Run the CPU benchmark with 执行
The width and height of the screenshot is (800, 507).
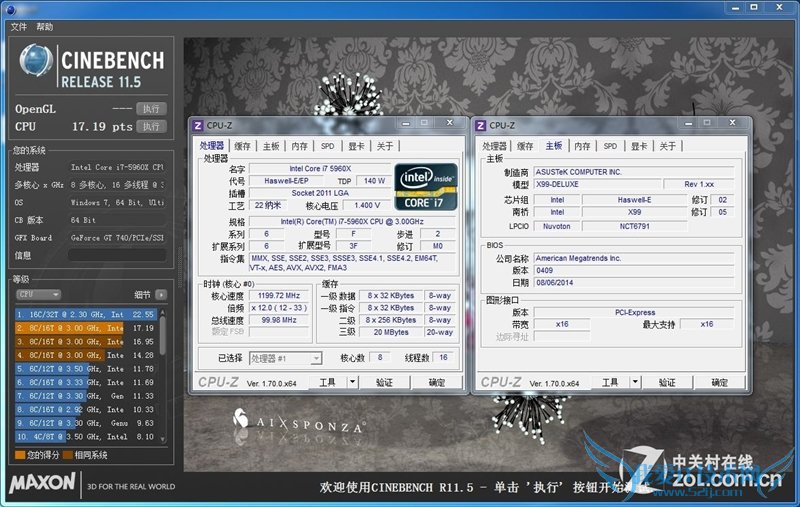pyautogui.click(x=150, y=127)
